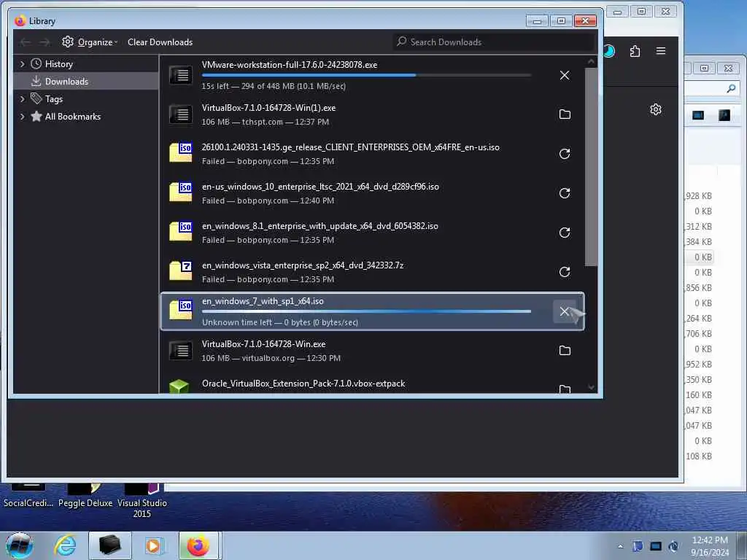The width and height of the screenshot is (747, 560).
Task: Select History in the Library sidebar
Action: click(86, 64)
